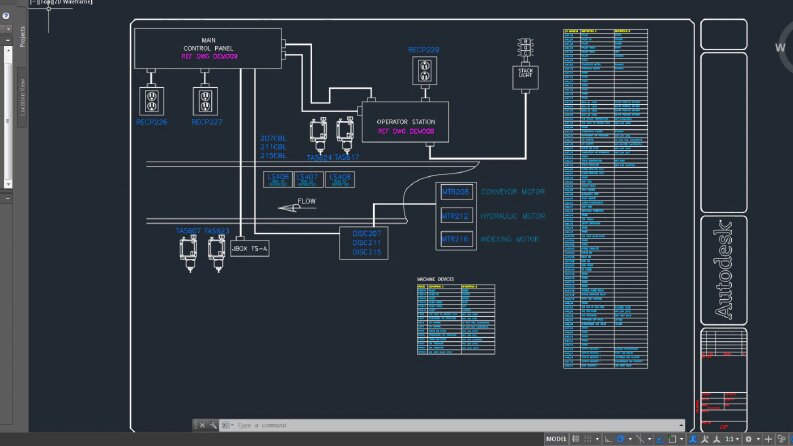Toggle ortho mode in status bar

pos(608,439)
